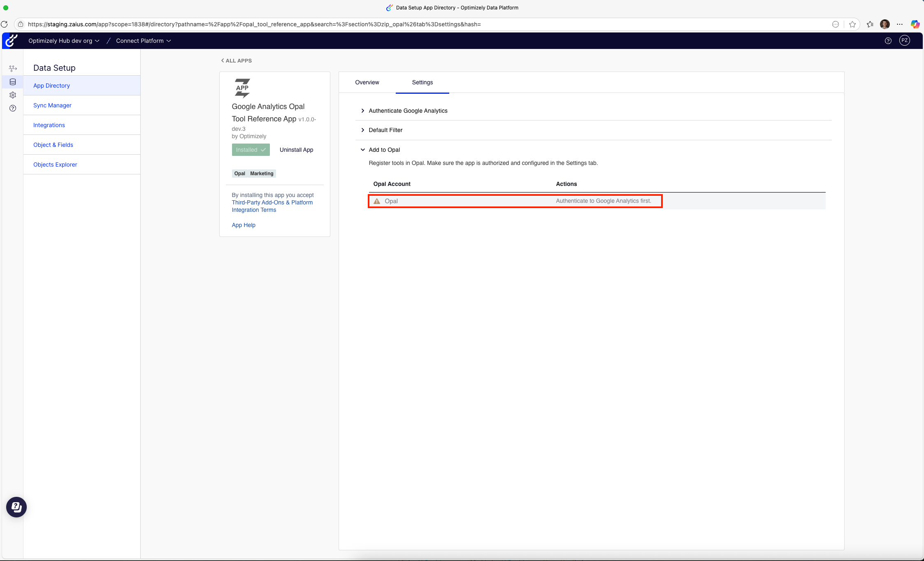Click the help question icon in left rail
This screenshot has width=924, height=561.
click(x=13, y=108)
